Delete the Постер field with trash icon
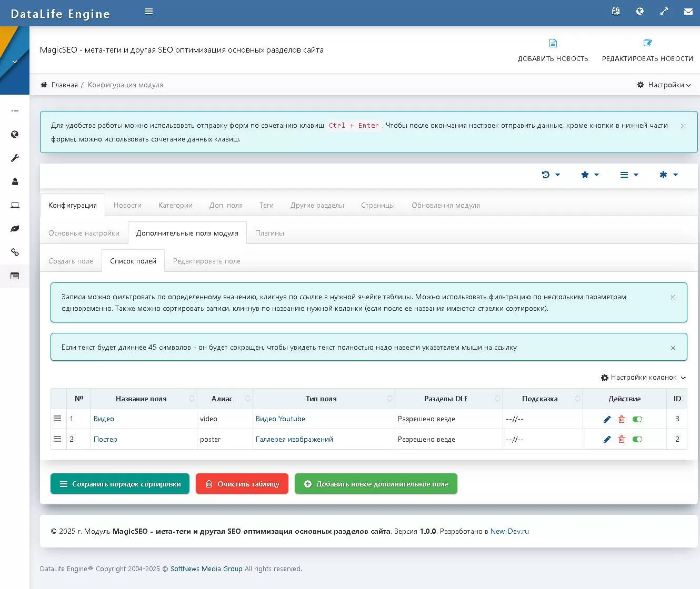Viewport: 700px width, 589px height. (x=622, y=439)
